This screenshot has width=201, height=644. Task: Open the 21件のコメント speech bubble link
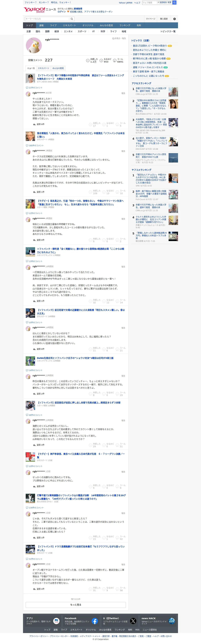[34, 88]
